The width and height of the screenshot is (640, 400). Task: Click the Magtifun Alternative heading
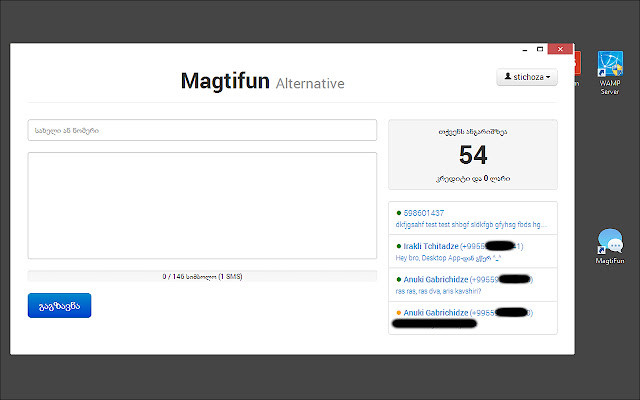[x=262, y=81]
